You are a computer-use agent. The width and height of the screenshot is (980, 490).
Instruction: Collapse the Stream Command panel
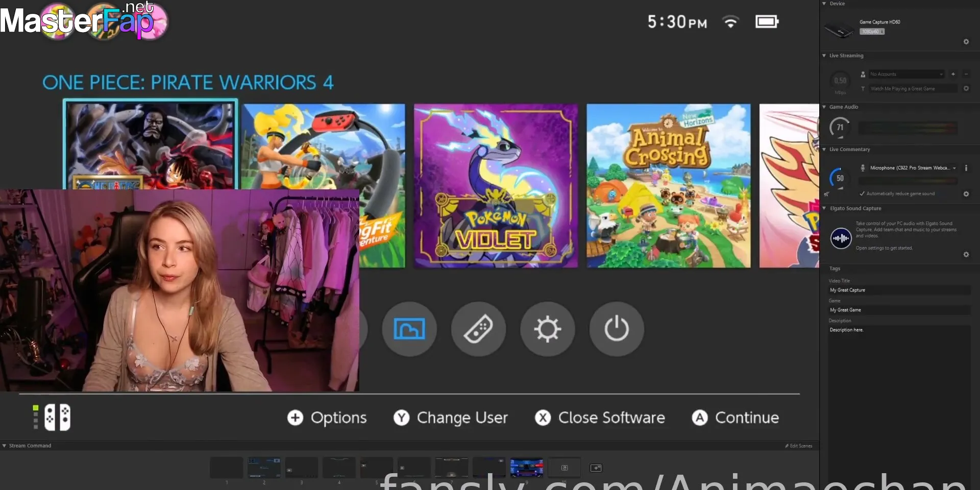coord(5,446)
